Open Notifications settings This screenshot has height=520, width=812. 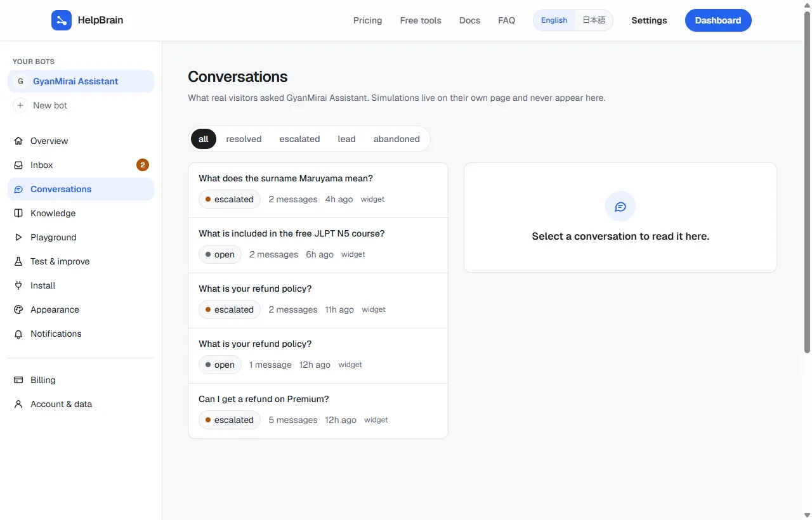[x=81, y=334]
